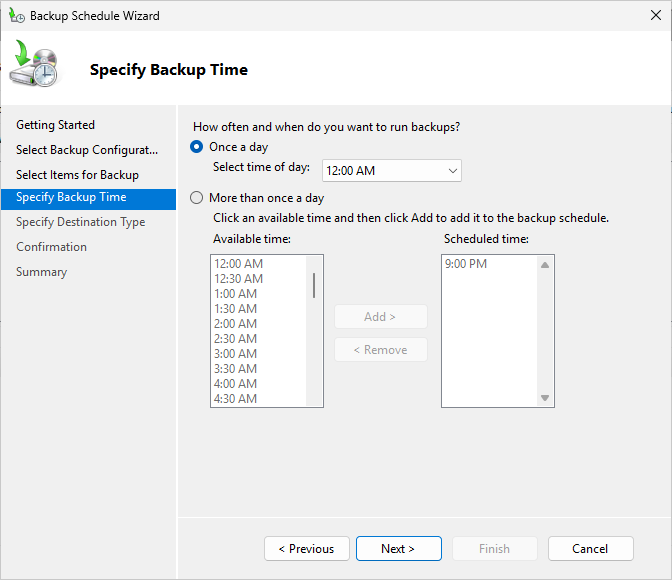Select the Specify Backup Time step
The image size is (672, 580).
coord(71,198)
